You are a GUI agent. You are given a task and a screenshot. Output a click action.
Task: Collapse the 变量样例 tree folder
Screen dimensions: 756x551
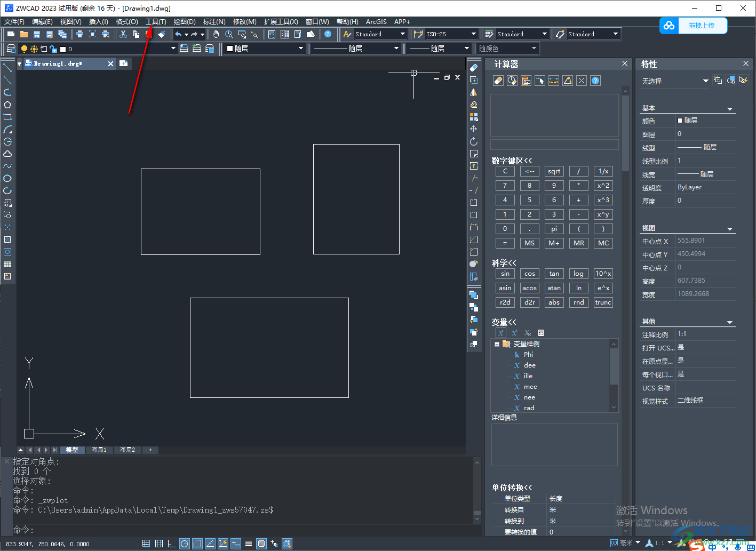point(497,345)
